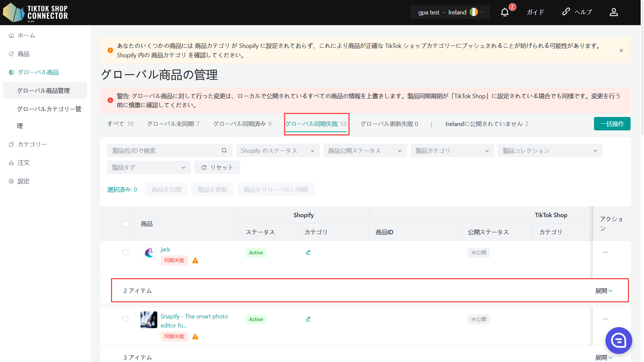
Task: Dismiss the yellow 商品カテゴリ warning banner
Action: coord(621,51)
